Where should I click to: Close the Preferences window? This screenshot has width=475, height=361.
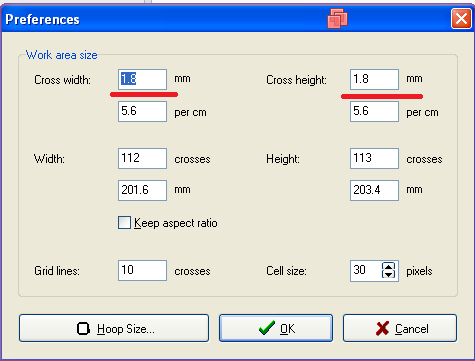[x=461, y=19]
